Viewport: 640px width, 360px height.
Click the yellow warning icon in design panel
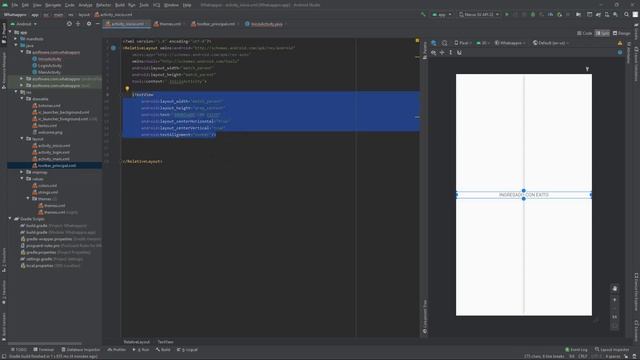point(620,43)
